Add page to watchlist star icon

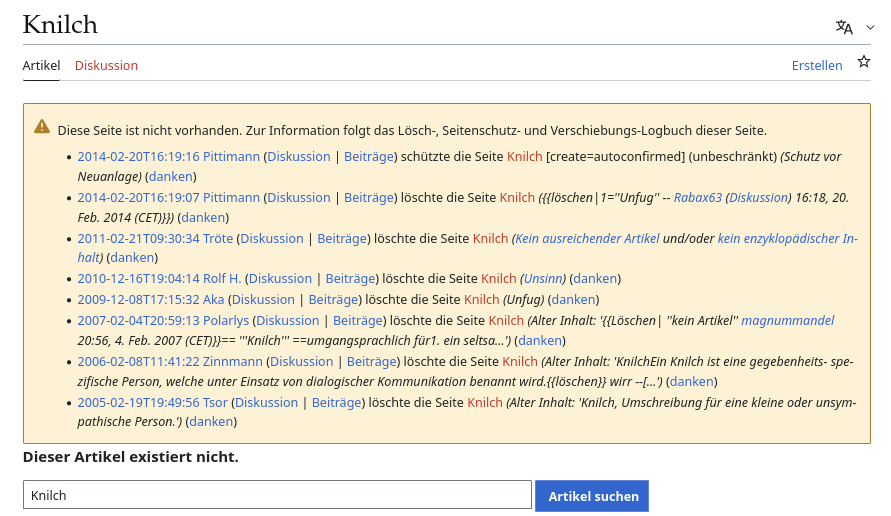click(x=864, y=62)
